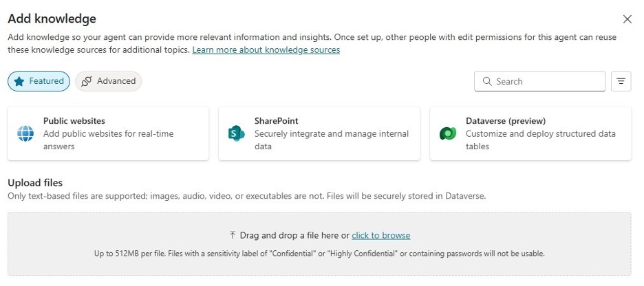Click the magnifier icon in search box

(487, 81)
